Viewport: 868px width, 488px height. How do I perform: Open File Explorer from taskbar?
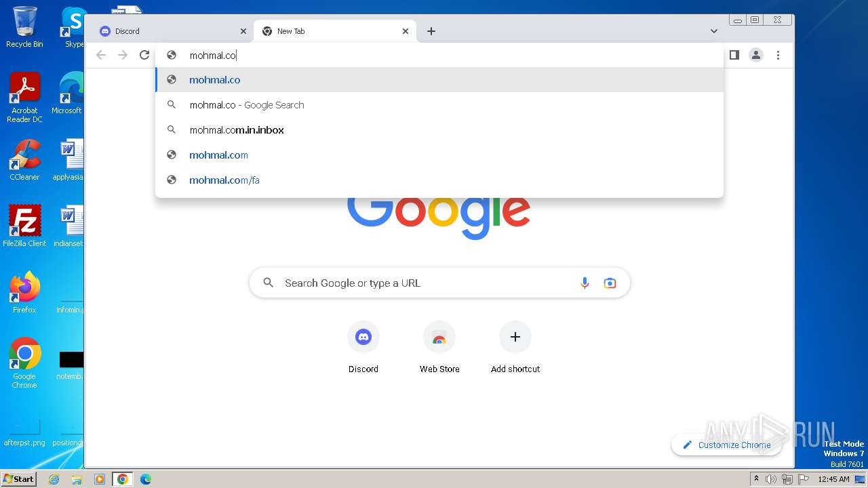click(x=77, y=479)
